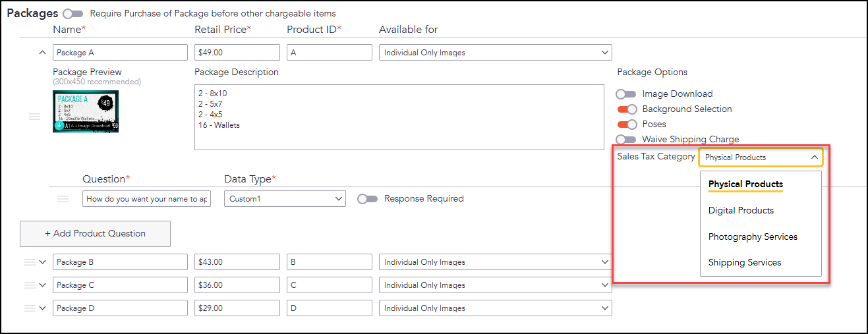Open the Data Type Custom1 dropdown
The height and width of the screenshot is (334, 868).
tap(285, 199)
